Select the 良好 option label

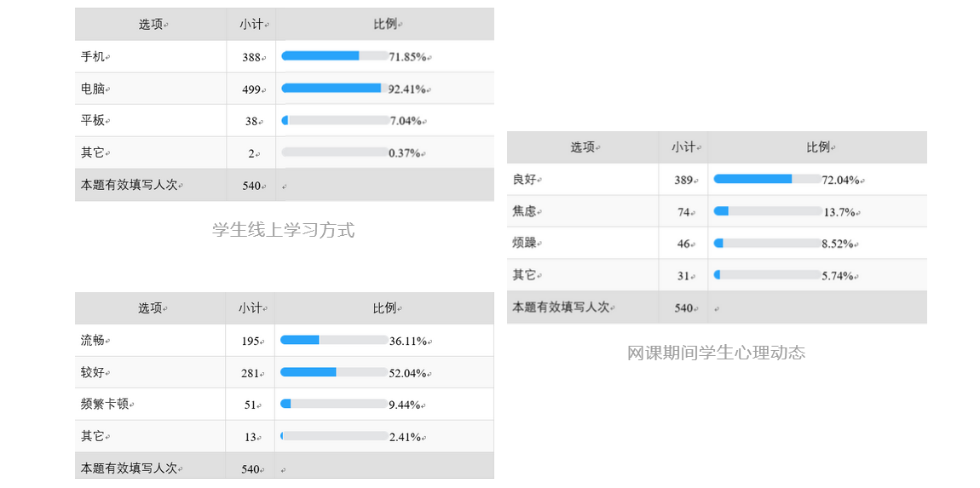(x=525, y=180)
